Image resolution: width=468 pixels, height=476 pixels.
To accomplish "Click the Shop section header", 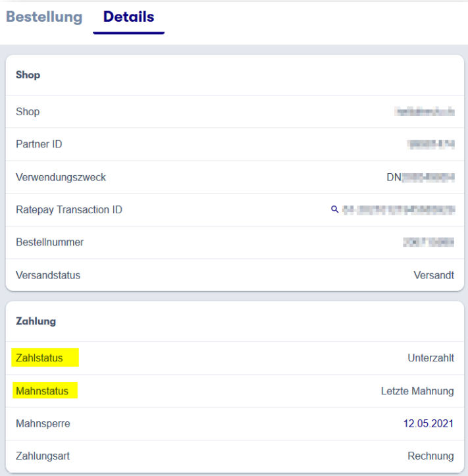I will point(28,75).
